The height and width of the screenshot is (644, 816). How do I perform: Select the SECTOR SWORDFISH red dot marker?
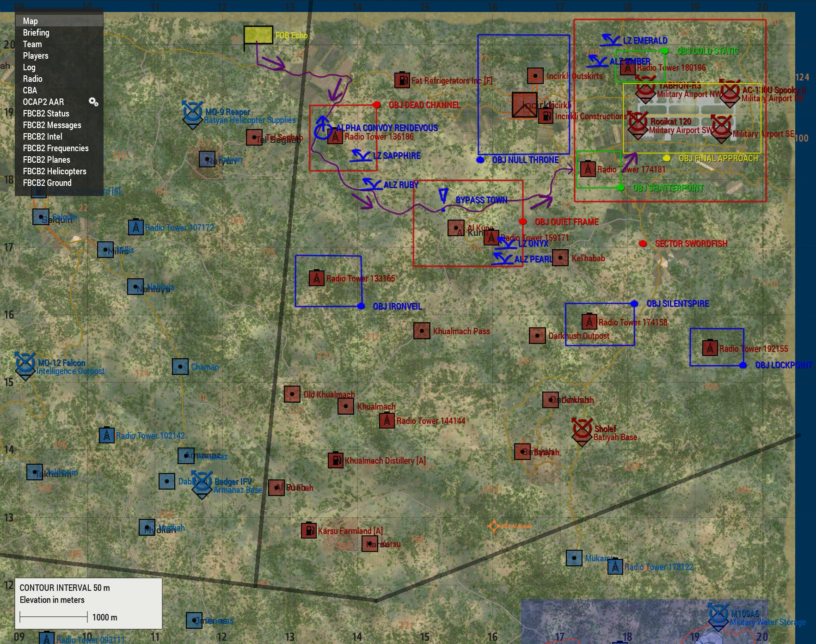[x=643, y=244]
